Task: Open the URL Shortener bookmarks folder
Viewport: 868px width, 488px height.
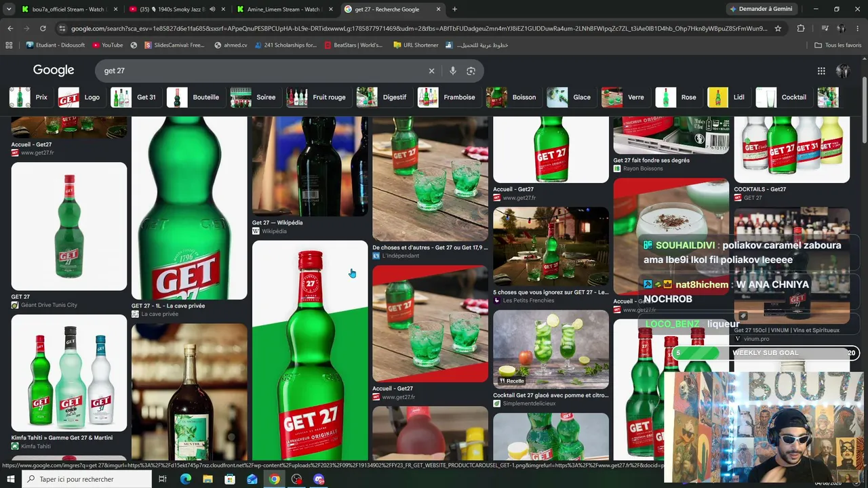Action: [416, 45]
